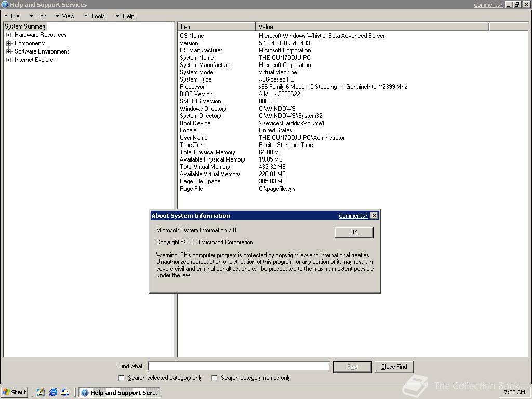Select Total Virtual Memory label
The width and height of the screenshot is (532, 399).
pyautogui.click(x=205, y=167)
